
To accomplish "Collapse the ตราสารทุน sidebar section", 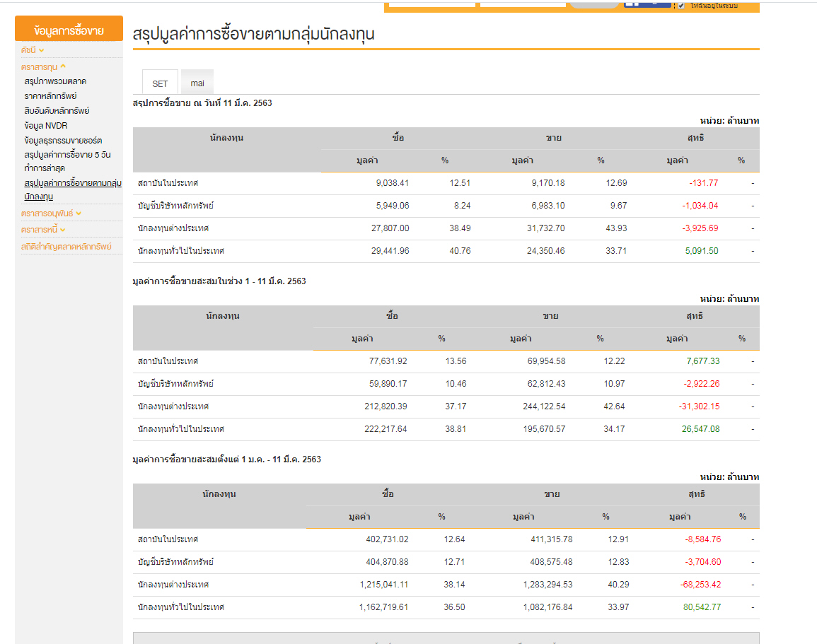I will pyautogui.click(x=43, y=66).
